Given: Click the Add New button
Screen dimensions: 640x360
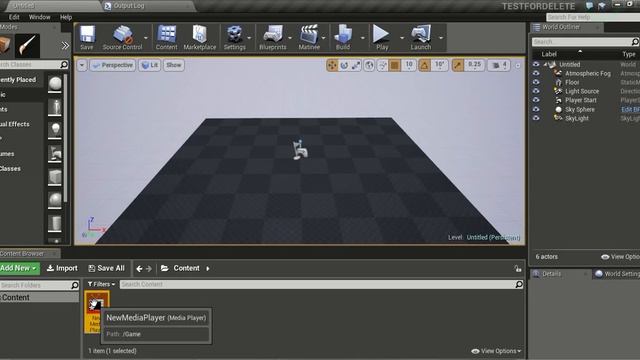Looking at the screenshot, I should click(19, 268).
